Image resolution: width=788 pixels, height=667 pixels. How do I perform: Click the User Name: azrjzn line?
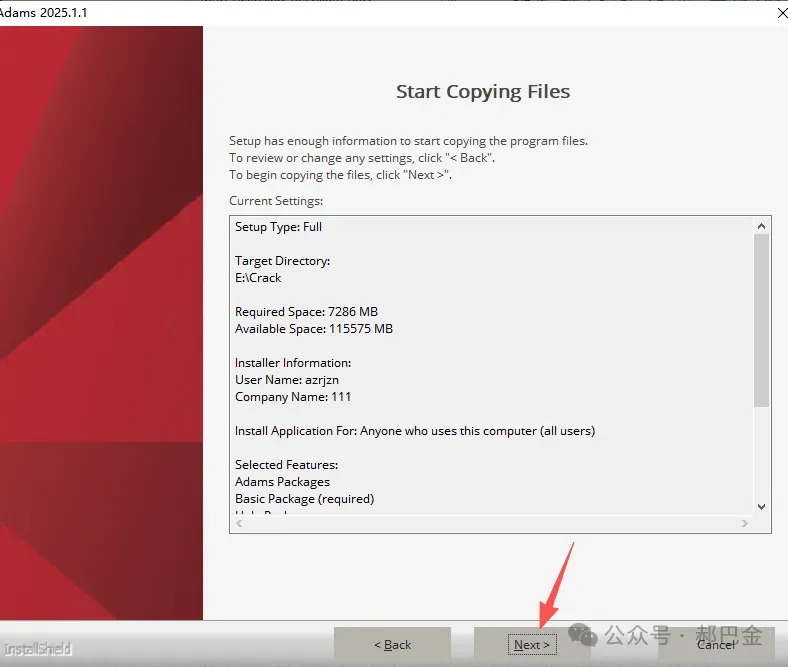(x=287, y=380)
